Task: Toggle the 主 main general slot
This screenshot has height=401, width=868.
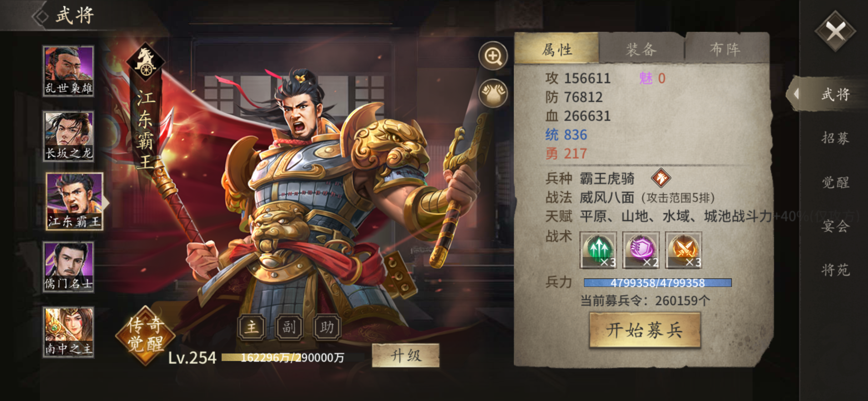Action: click(x=252, y=327)
